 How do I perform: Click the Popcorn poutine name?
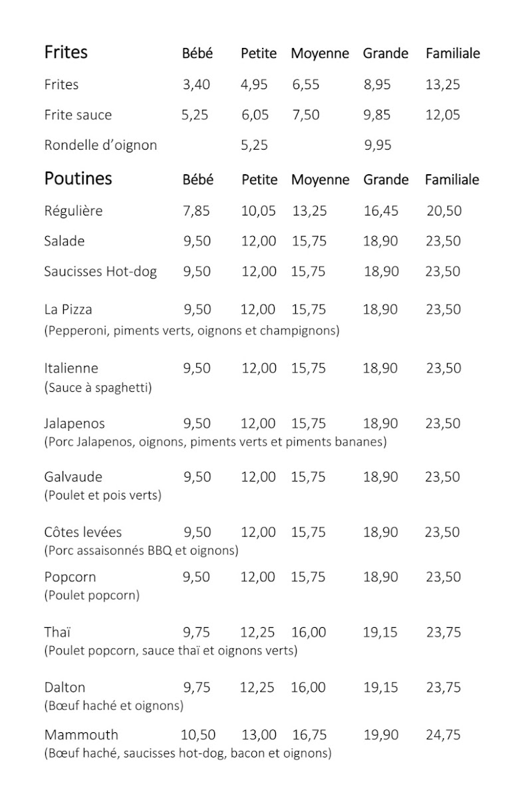(x=70, y=577)
